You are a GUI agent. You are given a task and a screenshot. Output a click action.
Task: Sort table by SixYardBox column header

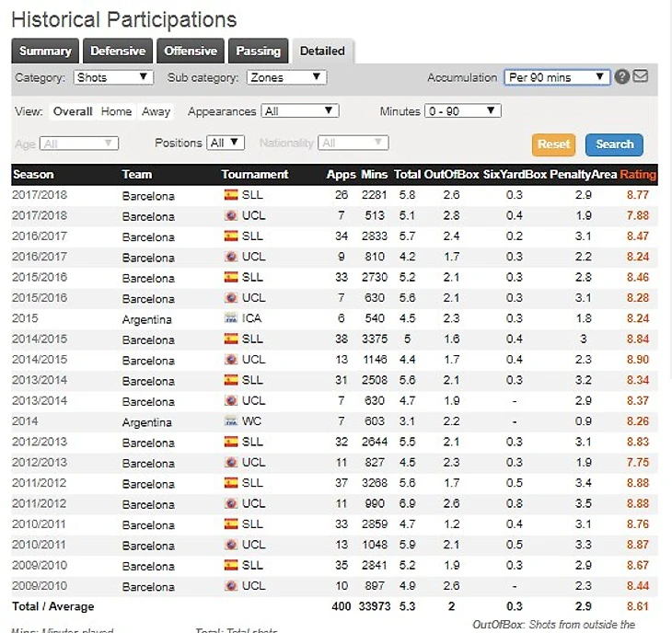tap(515, 174)
